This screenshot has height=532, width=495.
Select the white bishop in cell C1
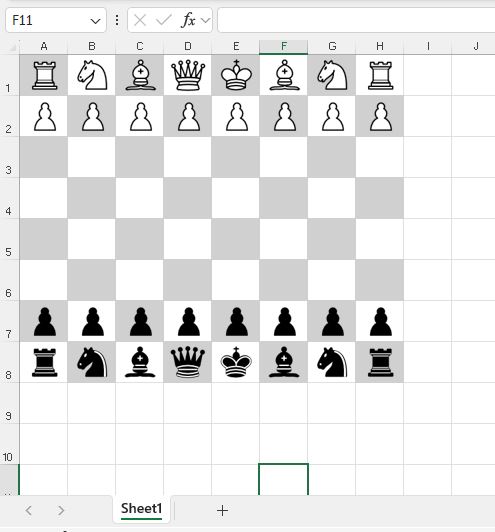point(140,75)
